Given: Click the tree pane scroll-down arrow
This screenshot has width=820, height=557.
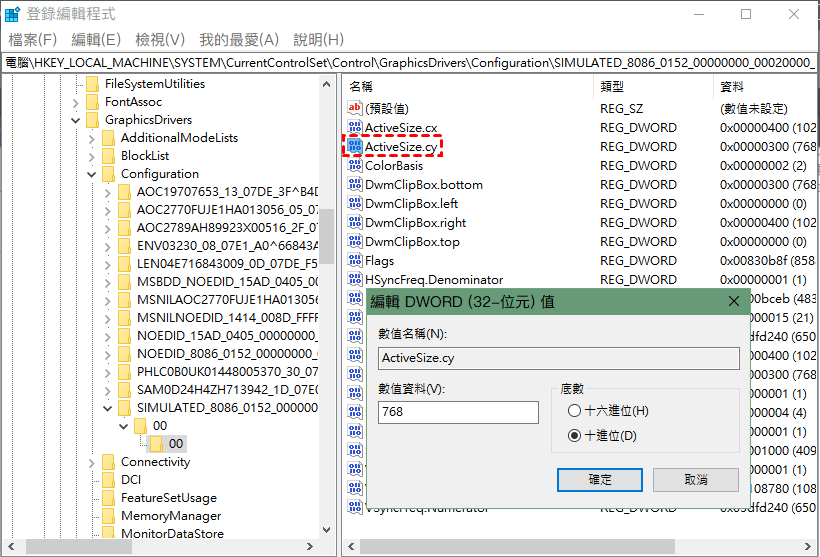Looking at the screenshot, I should [x=327, y=530].
